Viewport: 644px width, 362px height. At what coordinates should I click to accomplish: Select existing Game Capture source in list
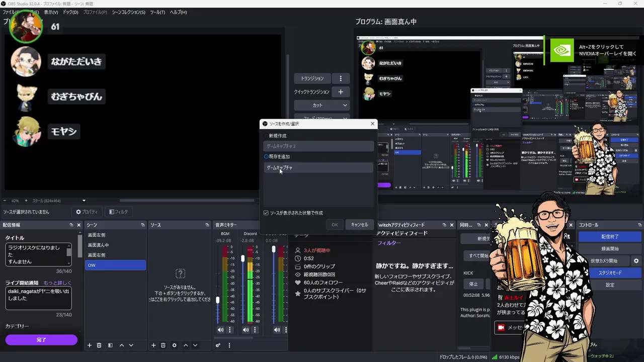click(318, 168)
